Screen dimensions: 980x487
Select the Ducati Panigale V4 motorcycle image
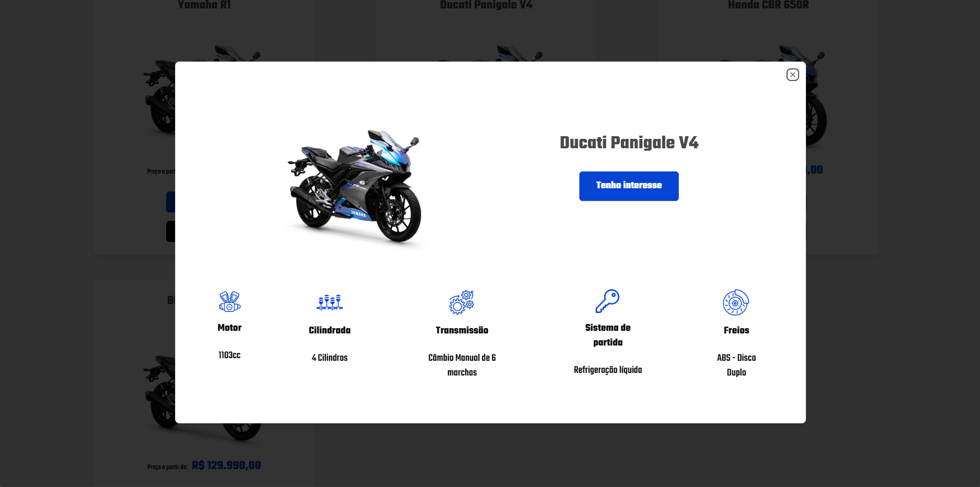pyautogui.click(x=355, y=187)
